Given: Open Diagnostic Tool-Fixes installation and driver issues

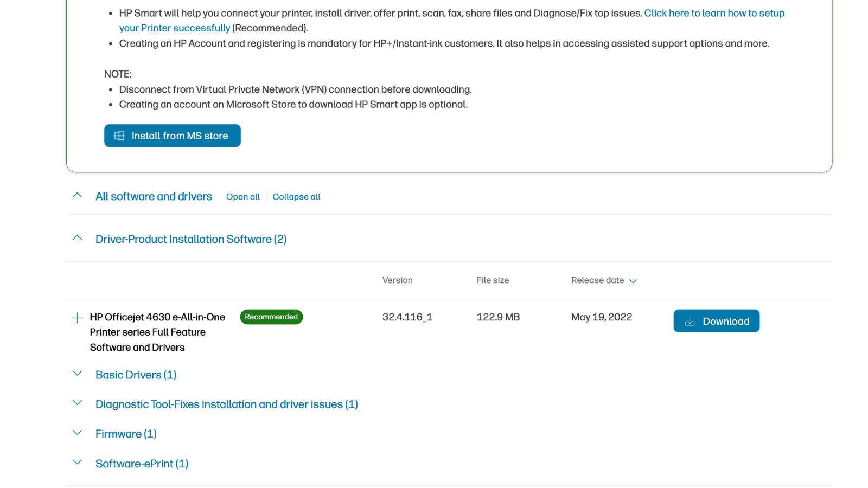Looking at the screenshot, I should coord(227,404).
